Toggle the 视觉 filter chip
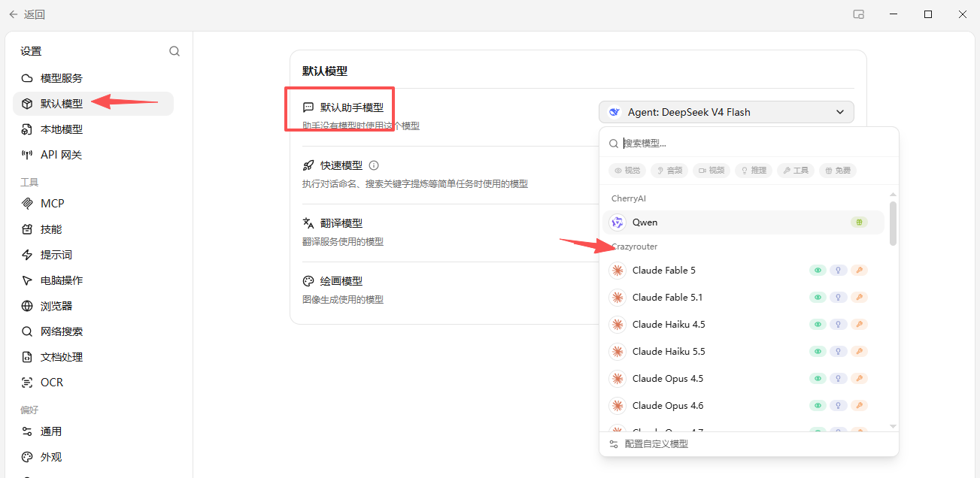The height and width of the screenshot is (478, 980). point(627,171)
